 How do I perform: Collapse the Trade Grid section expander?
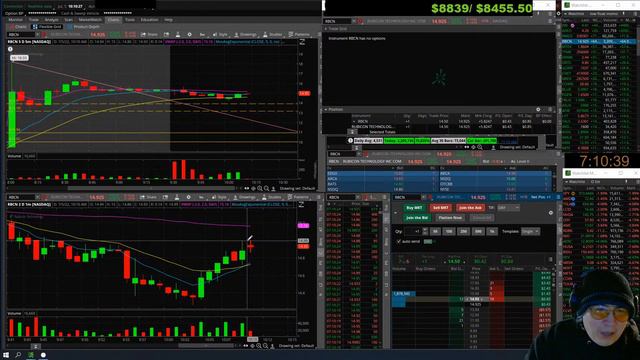[326, 29]
